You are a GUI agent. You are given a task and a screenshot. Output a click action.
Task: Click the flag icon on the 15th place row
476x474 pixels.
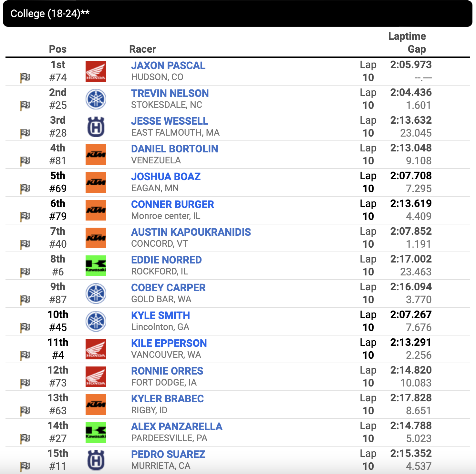25,467
